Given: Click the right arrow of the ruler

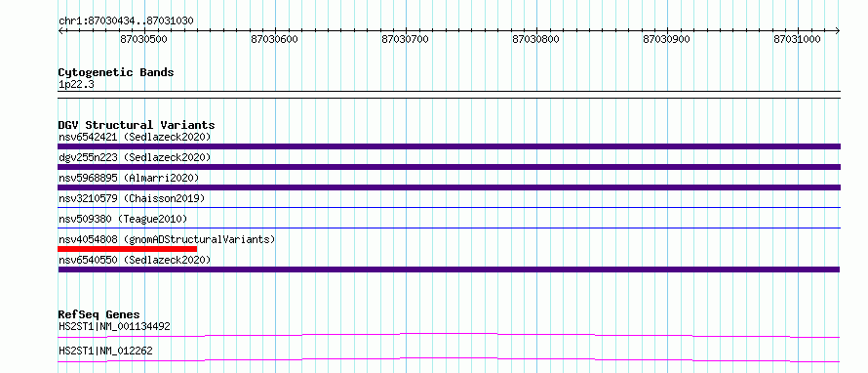Looking at the screenshot, I should tap(838, 30).
